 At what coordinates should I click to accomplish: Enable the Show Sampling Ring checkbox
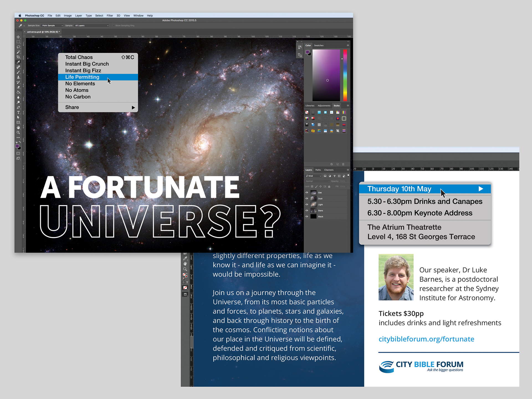pyautogui.click(x=114, y=25)
